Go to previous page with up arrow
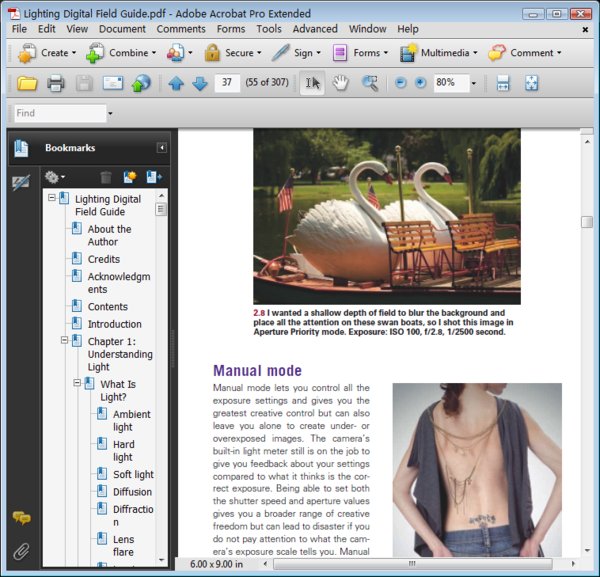The image size is (600, 577). pos(176,83)
